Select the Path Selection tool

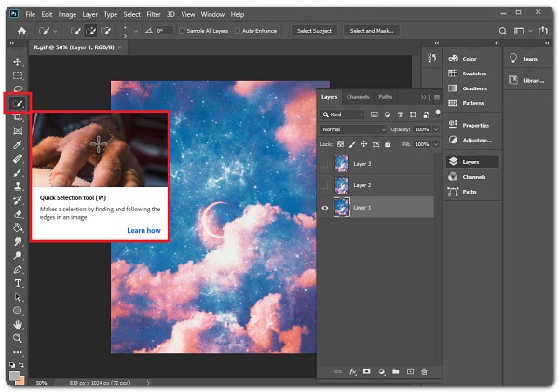tap(18, 297)
